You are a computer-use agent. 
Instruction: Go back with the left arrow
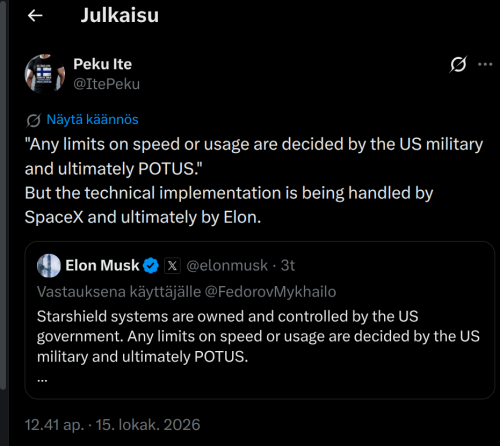click(35, 15)
